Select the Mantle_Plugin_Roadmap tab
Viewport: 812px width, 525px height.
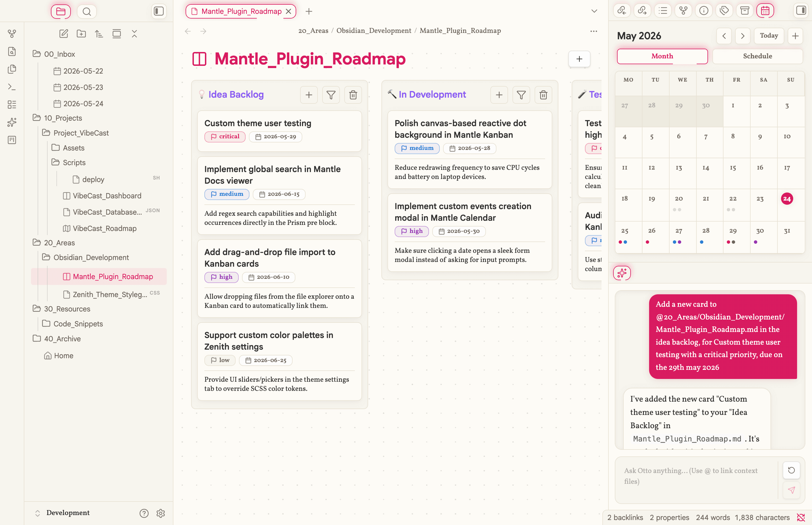point(241,11)
